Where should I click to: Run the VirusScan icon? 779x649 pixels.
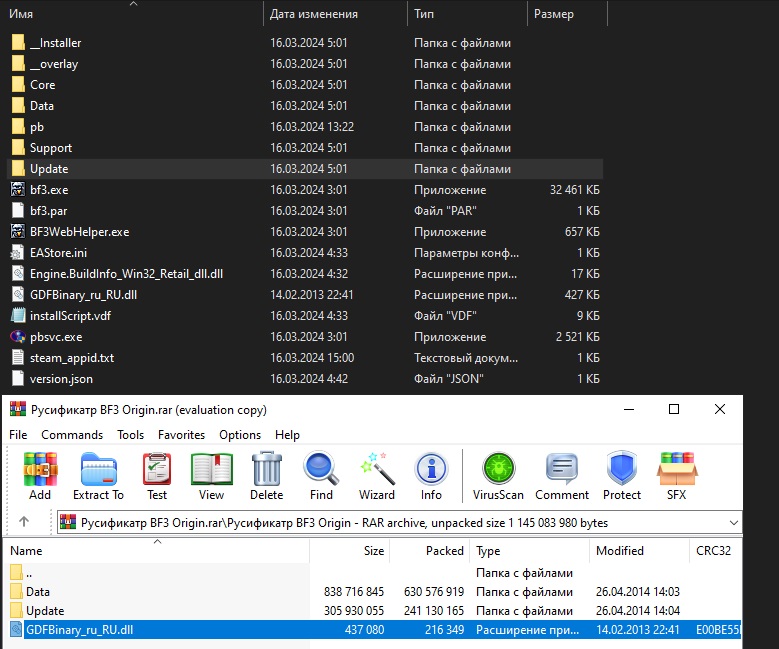[498, 469]
